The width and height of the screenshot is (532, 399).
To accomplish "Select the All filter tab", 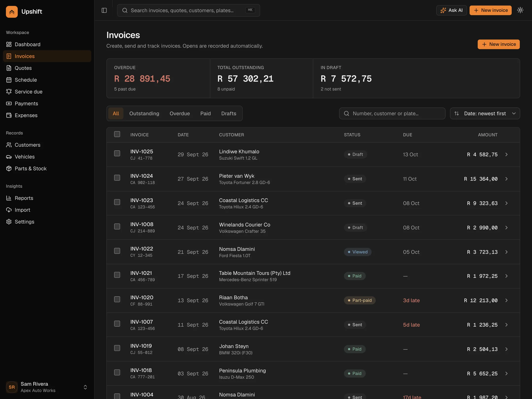I will point(116,113).
